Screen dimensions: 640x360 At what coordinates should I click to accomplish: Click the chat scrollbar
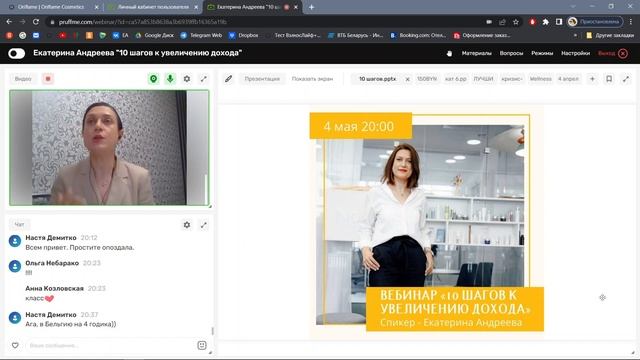tap(212, 331)
